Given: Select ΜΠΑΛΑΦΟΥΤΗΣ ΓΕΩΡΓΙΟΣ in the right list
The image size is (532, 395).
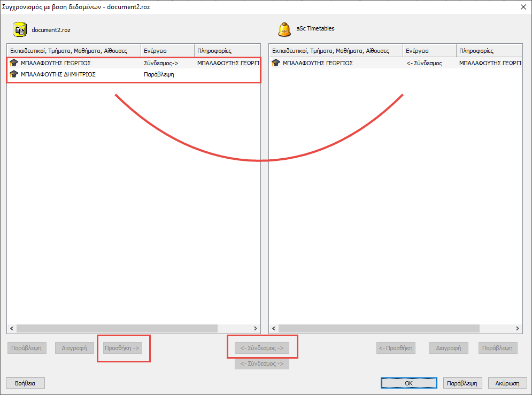Looking at the screenshot, I should click(x=318, y=63).
